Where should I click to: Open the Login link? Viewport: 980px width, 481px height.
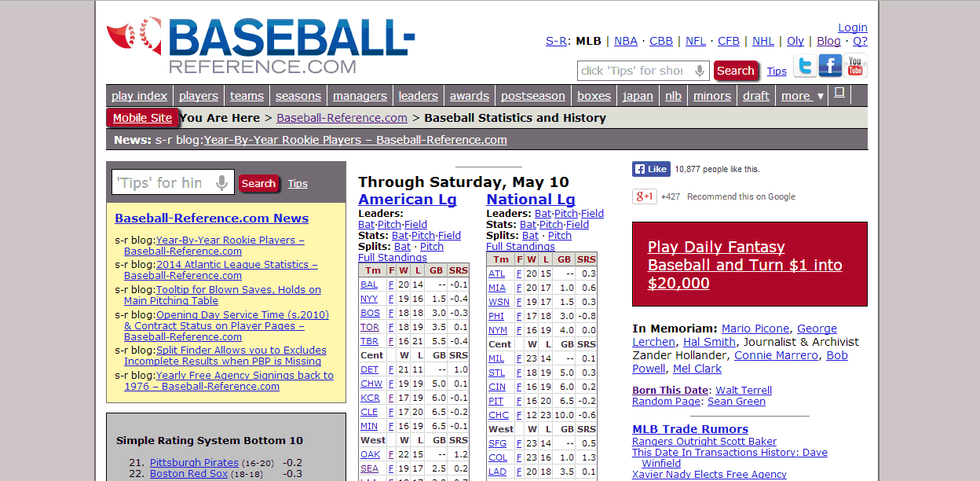[x=853, y=28]
